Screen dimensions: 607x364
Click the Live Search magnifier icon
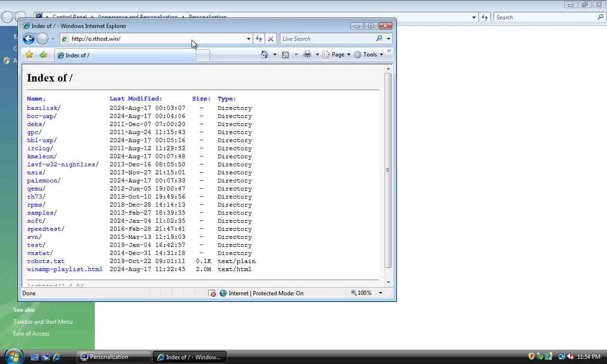(x=379, y=39)
